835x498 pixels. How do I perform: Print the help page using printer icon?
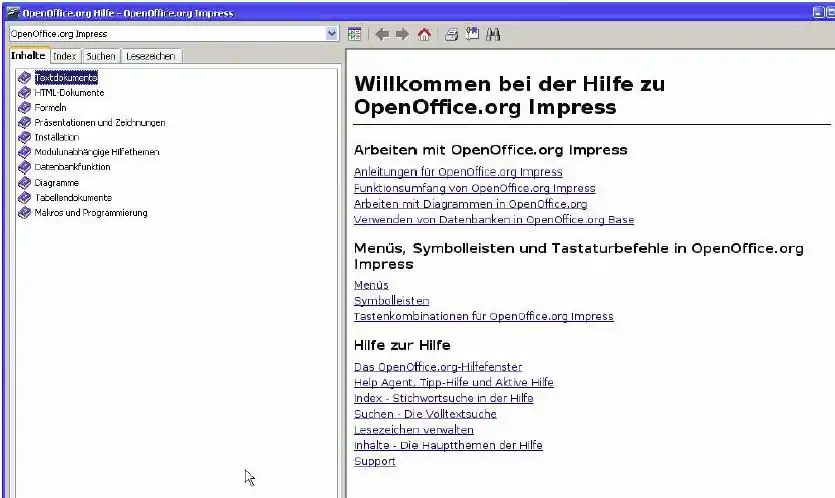[451, 35]
